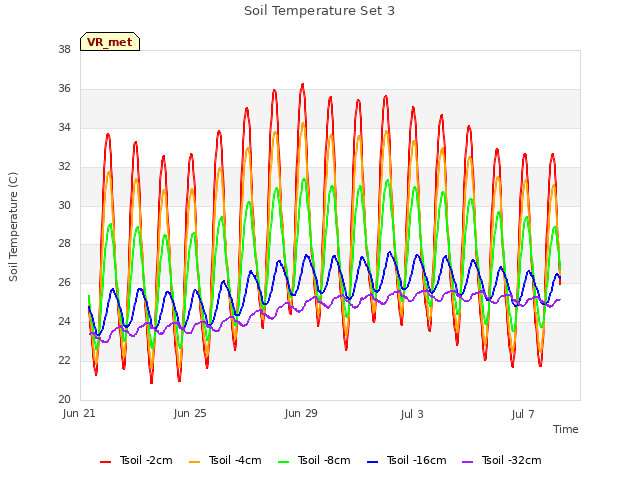This screenshot has height=480, width=640.
Task: Select the Tsoil -2cm legend label
Action: (146, 460)
